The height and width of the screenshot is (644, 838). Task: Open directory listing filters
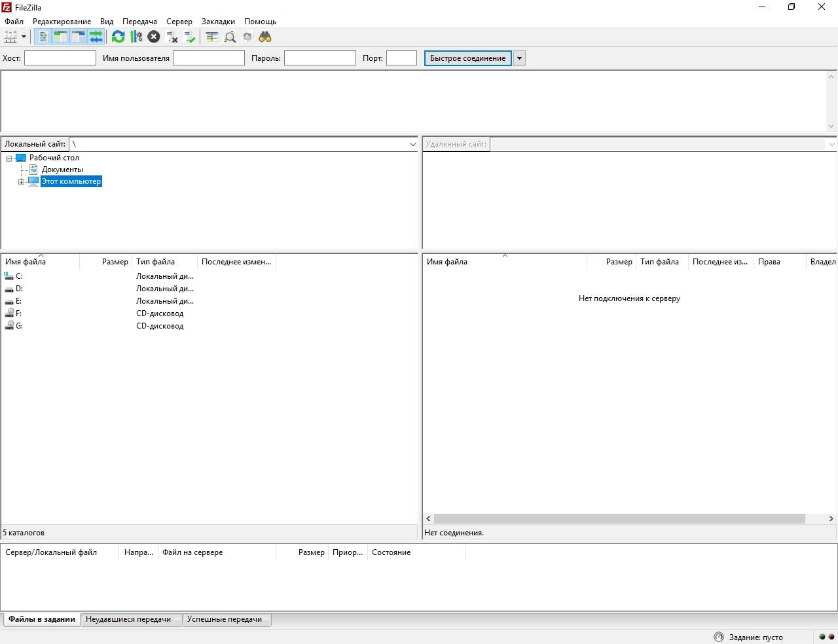click(211, 37)
